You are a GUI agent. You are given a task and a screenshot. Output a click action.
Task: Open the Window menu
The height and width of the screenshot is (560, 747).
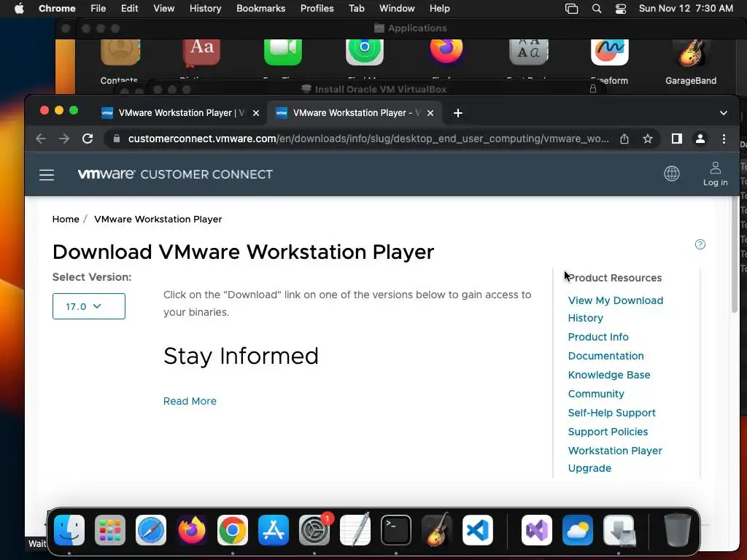coord(397,9)
